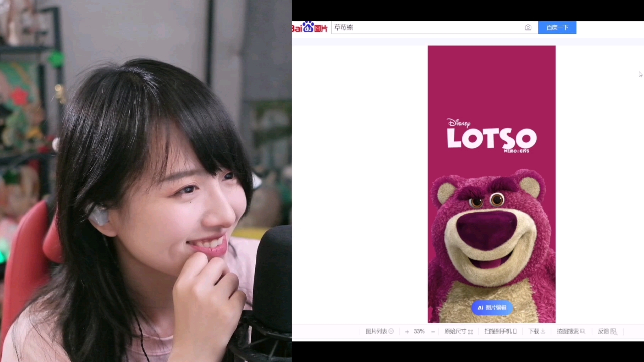This screenshot has width=644, height=362.
Task: Open the Lotso bear image preview
Action: click(492, 184)
